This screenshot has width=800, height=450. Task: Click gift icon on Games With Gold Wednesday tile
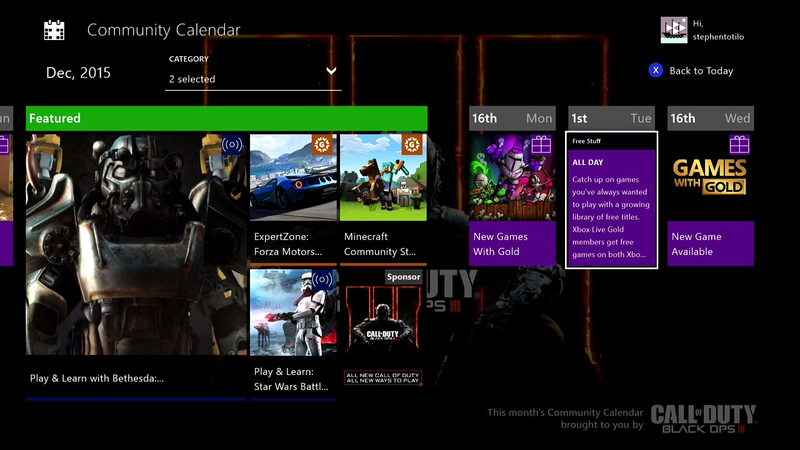click(739, 145)
